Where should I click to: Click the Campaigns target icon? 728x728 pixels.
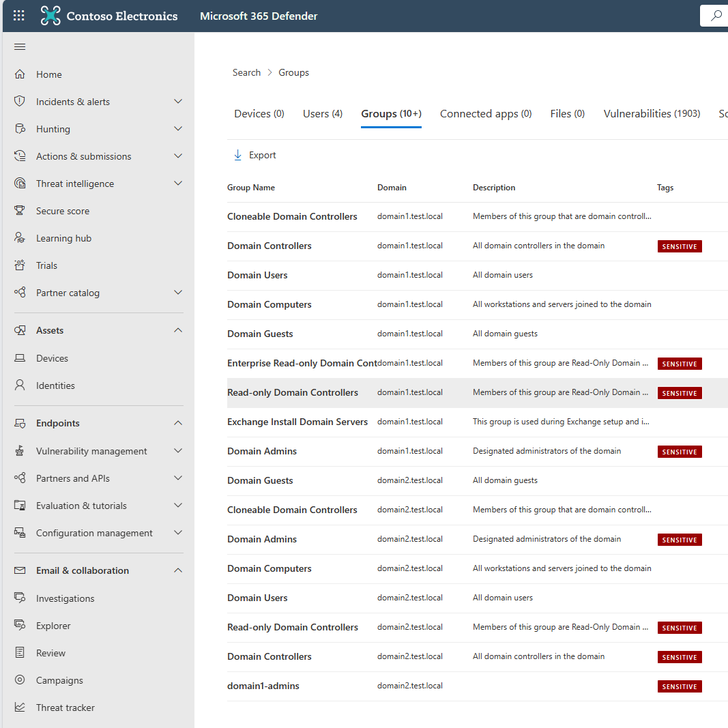coord(20,680)
